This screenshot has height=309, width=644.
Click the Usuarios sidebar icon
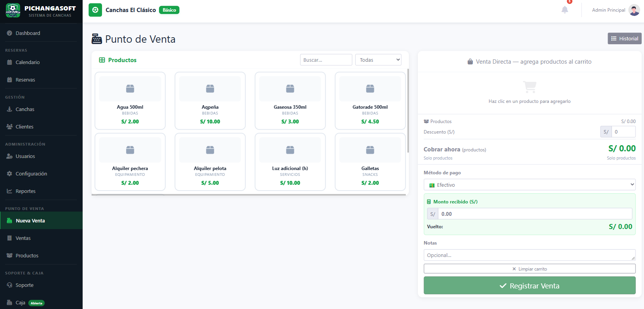[x=9, y=156]
